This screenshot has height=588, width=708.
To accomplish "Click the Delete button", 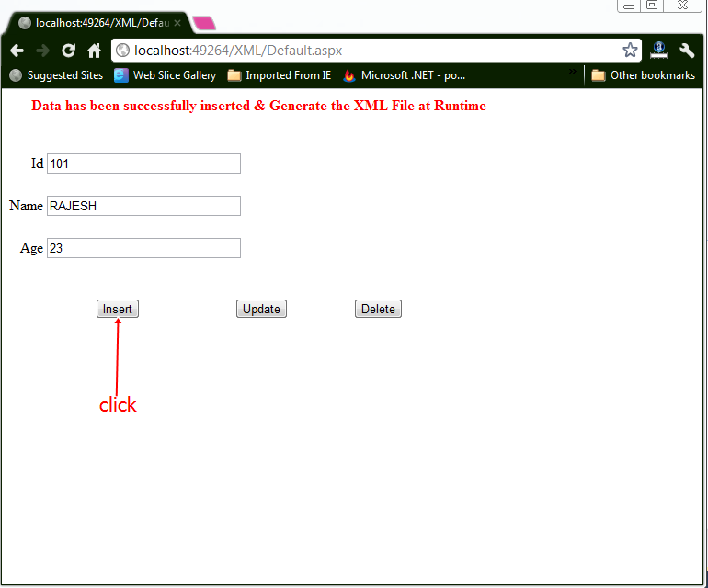I will [378, 309].
